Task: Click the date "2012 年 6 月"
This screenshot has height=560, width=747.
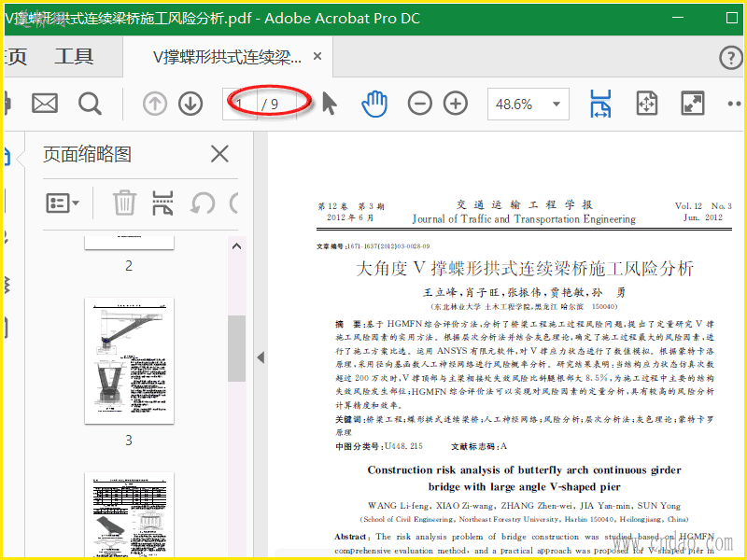Action: click(350, 217)
